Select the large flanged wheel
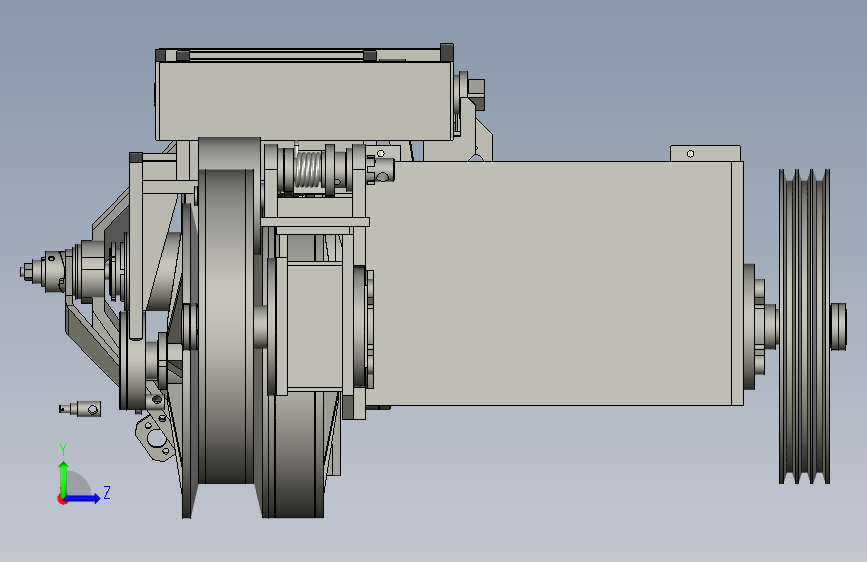This screenshot has width=867, height=562. 229,326
